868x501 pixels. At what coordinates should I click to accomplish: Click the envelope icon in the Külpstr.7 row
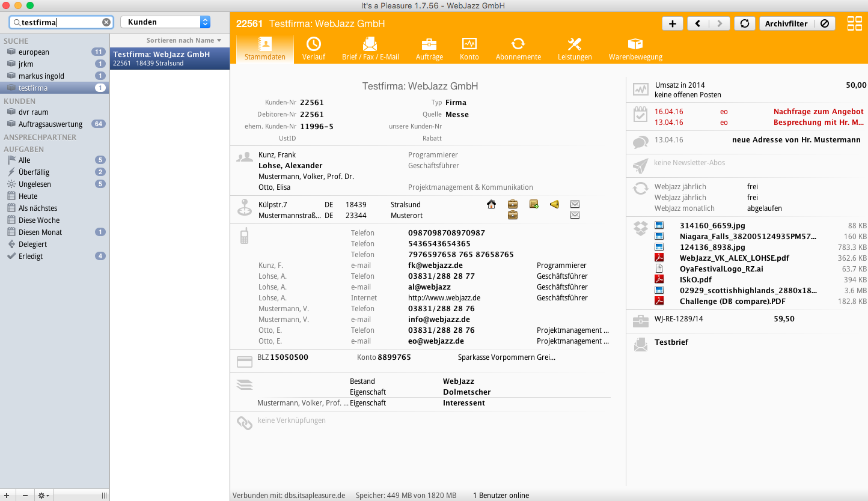click(575, 204)
